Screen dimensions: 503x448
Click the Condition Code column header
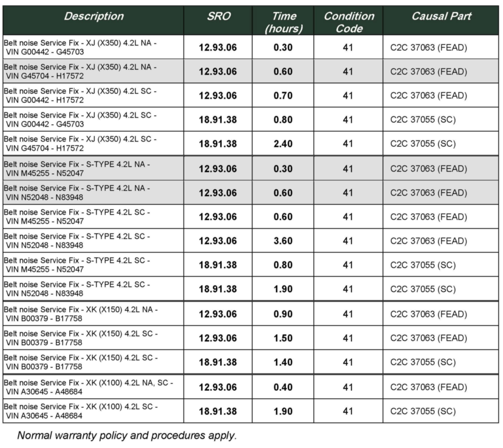(349, 22)
